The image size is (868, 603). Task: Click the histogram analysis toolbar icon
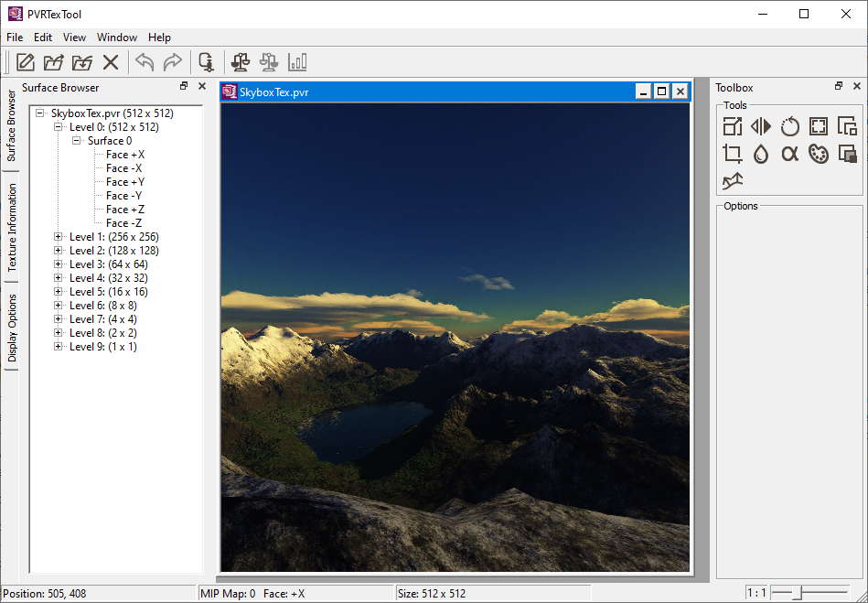(x=297, y=62)
